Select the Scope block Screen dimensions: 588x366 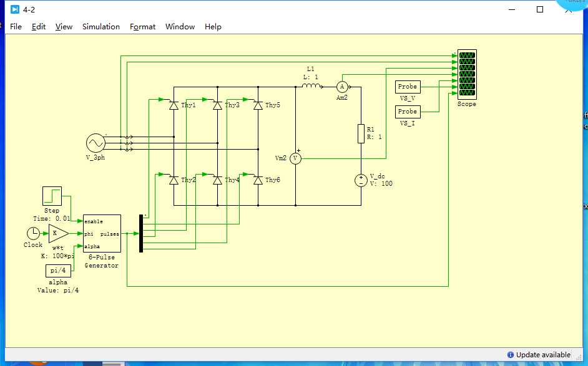pos(467,74)
